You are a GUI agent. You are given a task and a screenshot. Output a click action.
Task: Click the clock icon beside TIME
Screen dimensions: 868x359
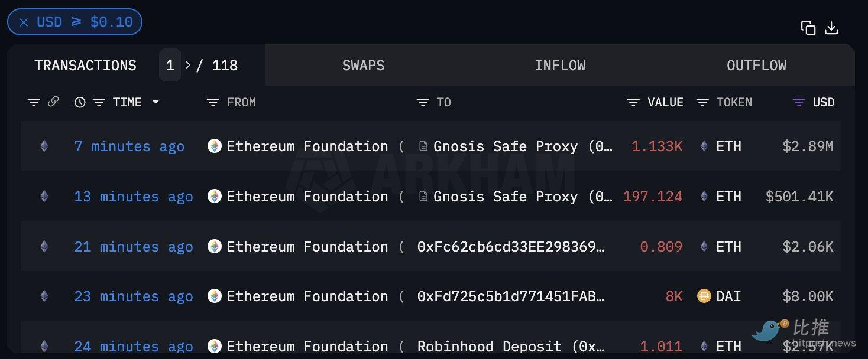(80, 102)
